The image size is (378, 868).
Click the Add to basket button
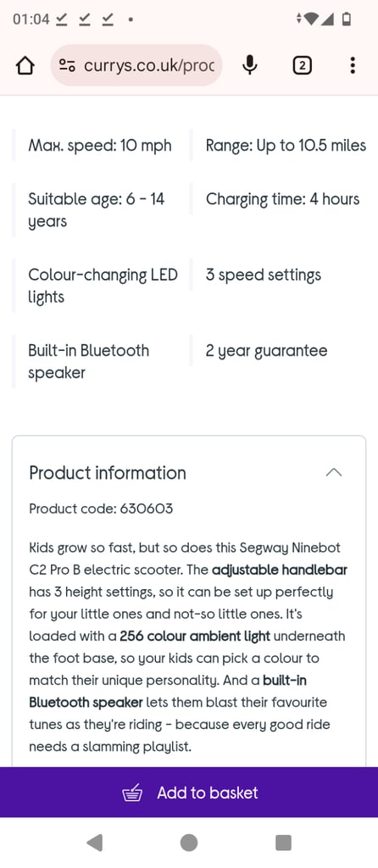pos(189,793)
